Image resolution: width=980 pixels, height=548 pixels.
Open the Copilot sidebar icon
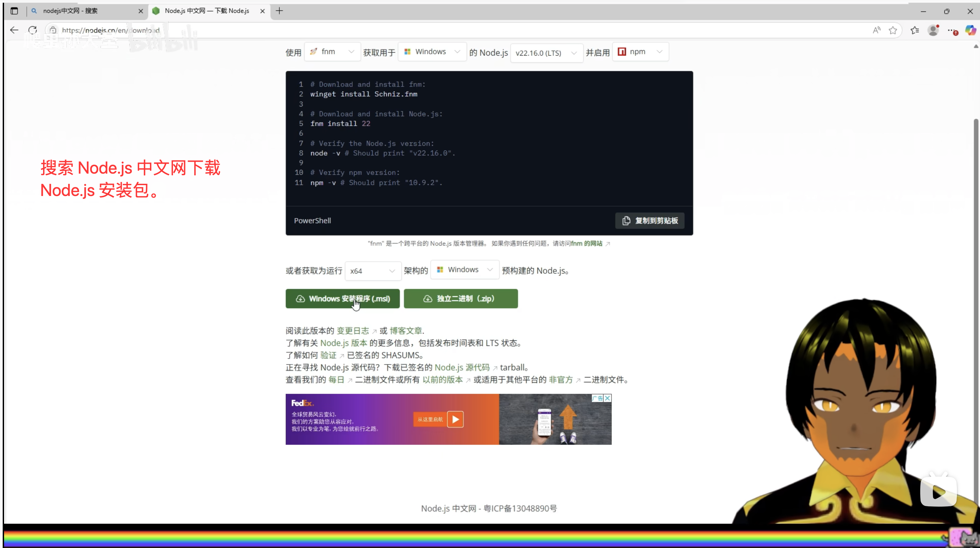click(x=971, y=30)
